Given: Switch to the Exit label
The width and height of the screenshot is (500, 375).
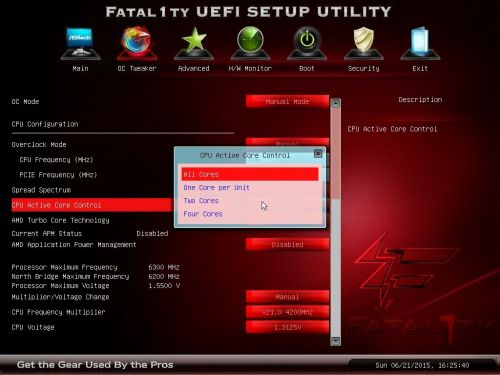Looking at the screenshot, I should (x=420, y=68).
